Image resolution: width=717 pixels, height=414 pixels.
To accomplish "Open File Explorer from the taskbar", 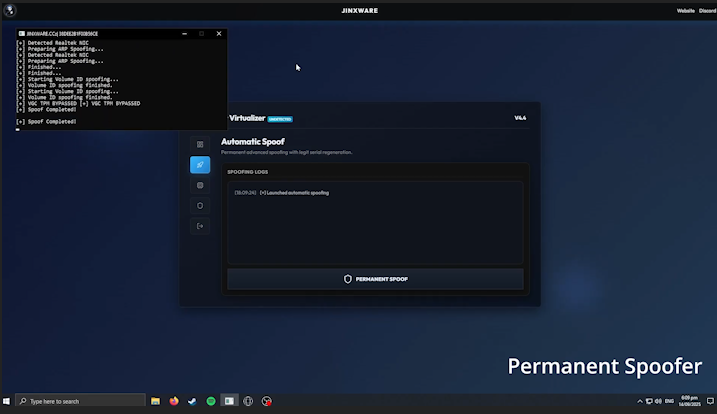I will [x=156, y=401].
